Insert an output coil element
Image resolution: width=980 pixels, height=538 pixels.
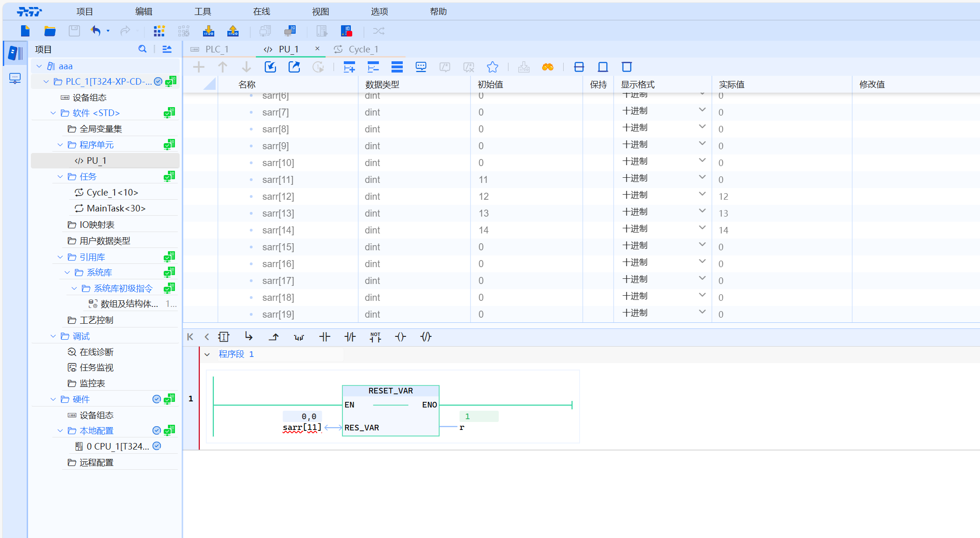pyautogui.click(x=400, y=337)
